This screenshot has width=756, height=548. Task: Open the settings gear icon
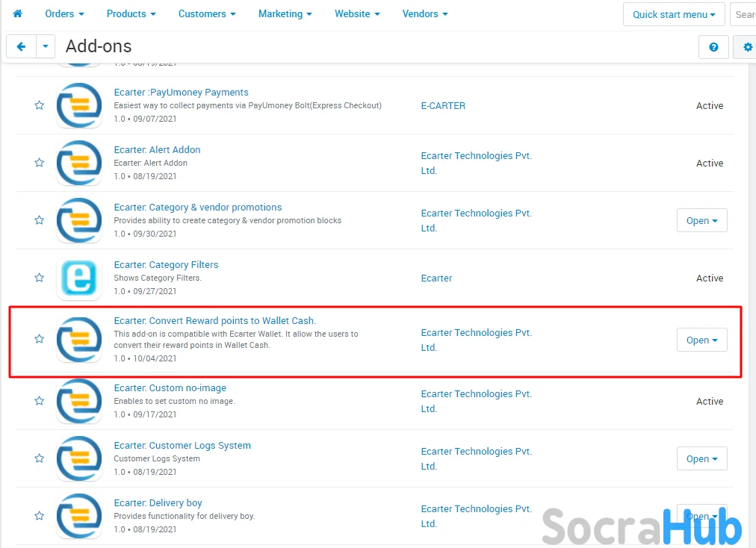[747, 47]
